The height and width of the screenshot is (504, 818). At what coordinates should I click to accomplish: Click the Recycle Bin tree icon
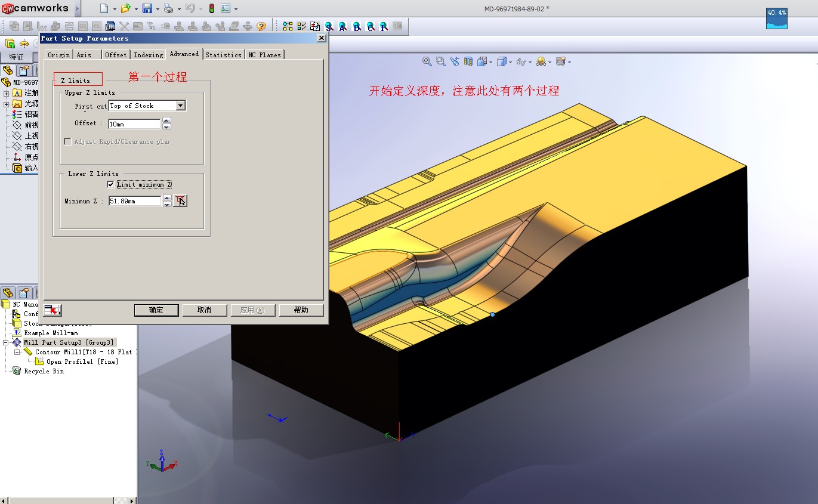(x=17, y=371)
